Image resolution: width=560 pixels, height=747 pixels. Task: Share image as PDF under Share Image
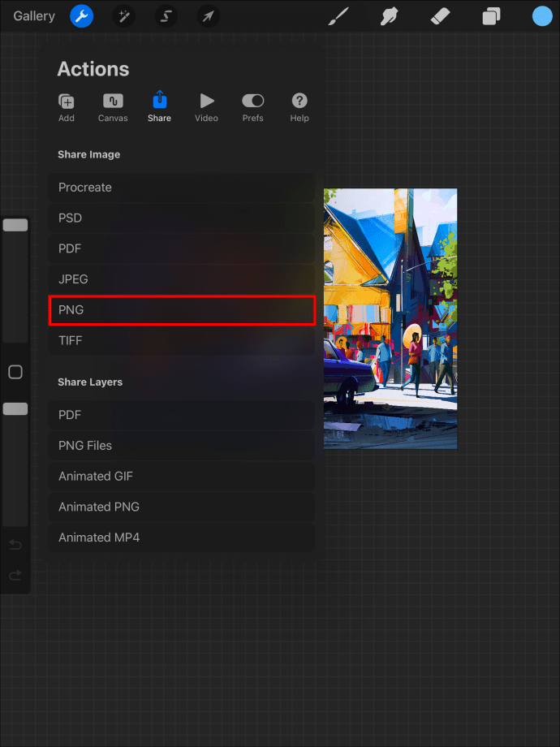pos(182,248)
